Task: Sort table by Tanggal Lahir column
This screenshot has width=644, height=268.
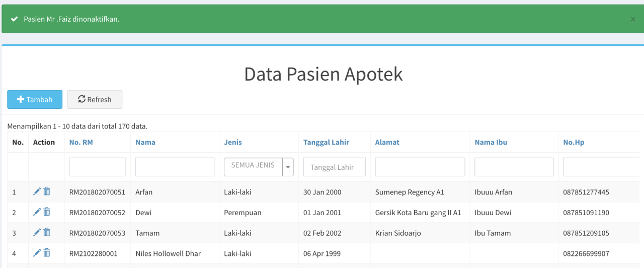Action: coord(327,143)
